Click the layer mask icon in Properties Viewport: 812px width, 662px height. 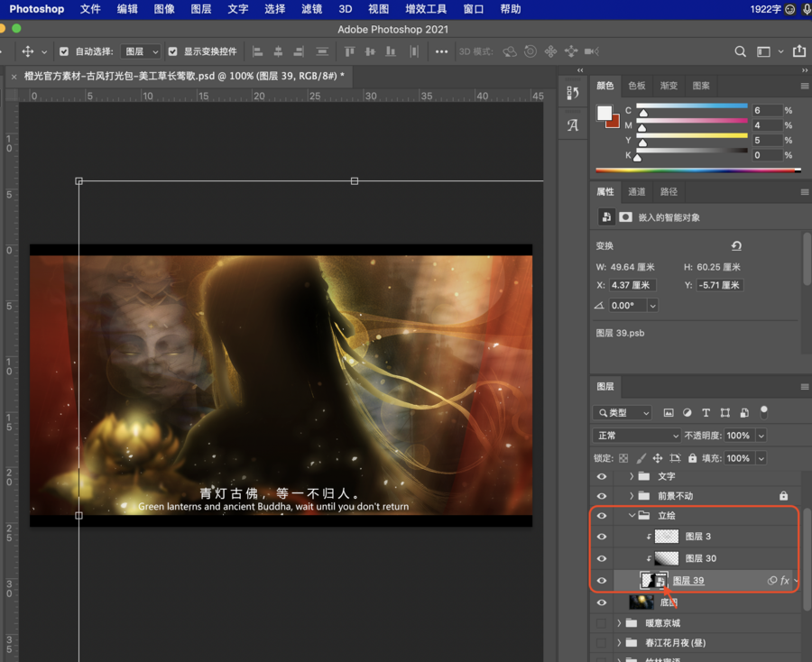coord(625,217)
